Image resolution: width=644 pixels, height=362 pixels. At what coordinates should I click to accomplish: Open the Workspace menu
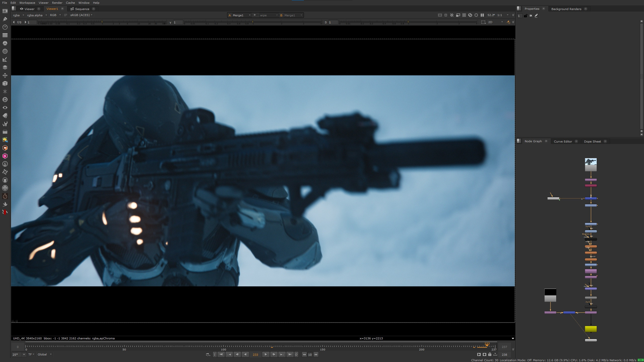(27, 3)
